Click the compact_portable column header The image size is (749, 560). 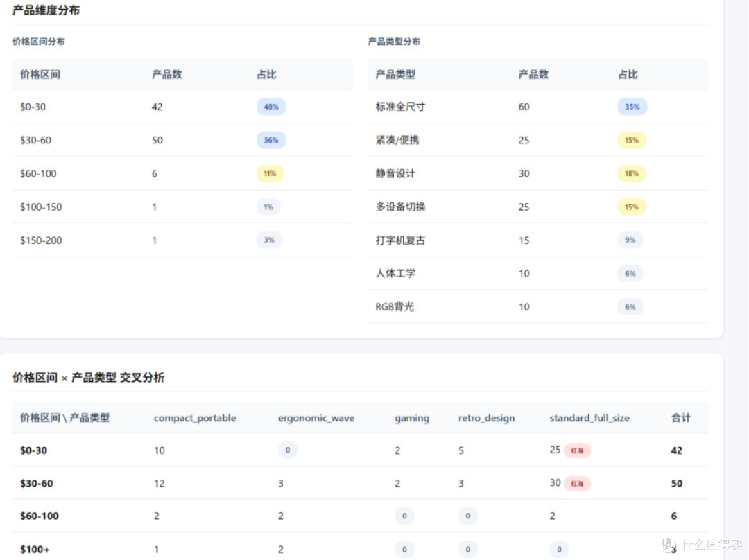(x=195, y=418)
